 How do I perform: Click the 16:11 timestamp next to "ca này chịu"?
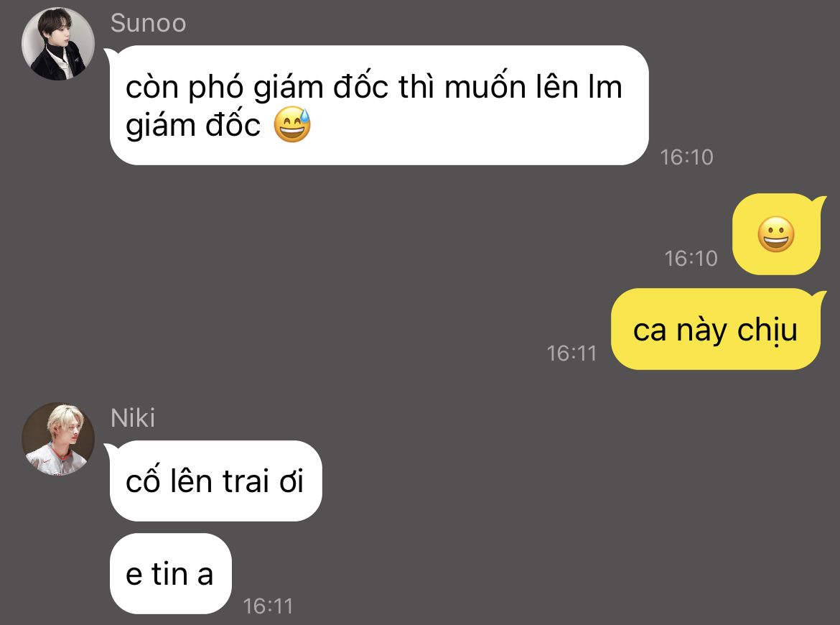571,353
